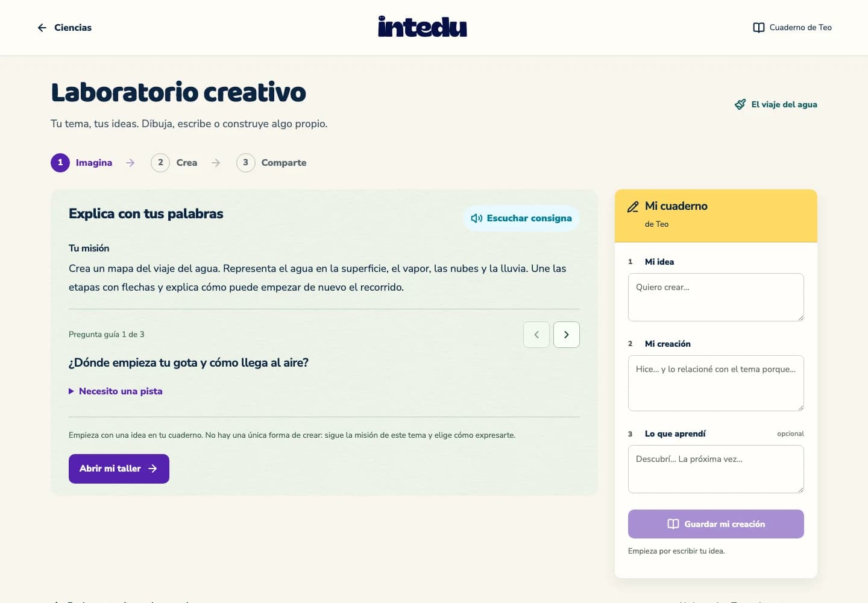Click the Laboratorio creativo heading
The height and width of the screenshot is (603, 868).
(178, 92)
